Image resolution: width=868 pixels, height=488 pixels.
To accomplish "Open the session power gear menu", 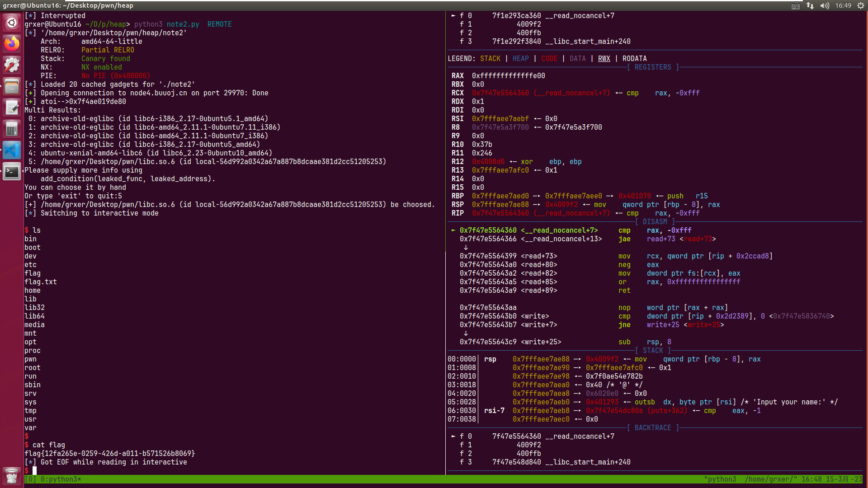I will pos(861,5).
